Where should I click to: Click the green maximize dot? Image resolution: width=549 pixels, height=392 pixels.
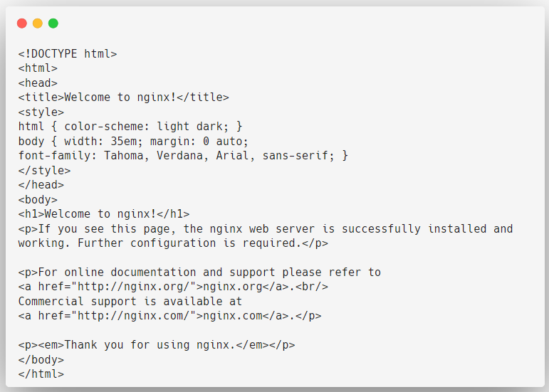[x=53, y=23]
